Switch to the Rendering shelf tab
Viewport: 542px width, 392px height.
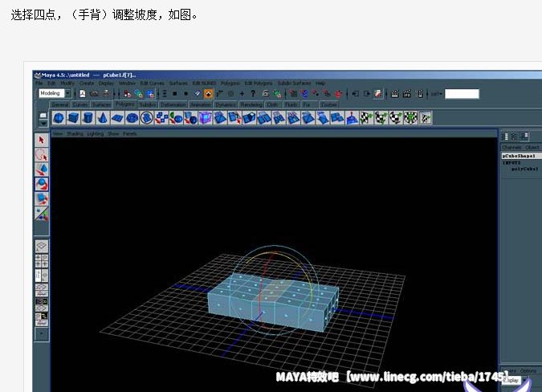click(251, 104)
